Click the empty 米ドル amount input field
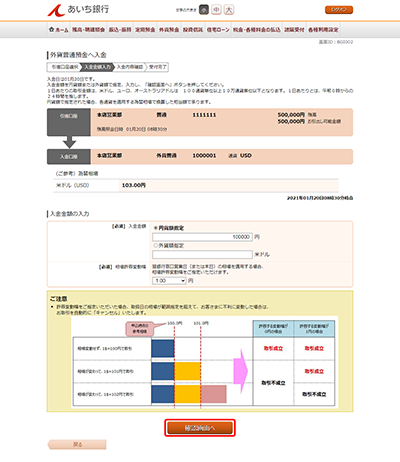Screen dimensions: 400x462 tap(202, 254)
